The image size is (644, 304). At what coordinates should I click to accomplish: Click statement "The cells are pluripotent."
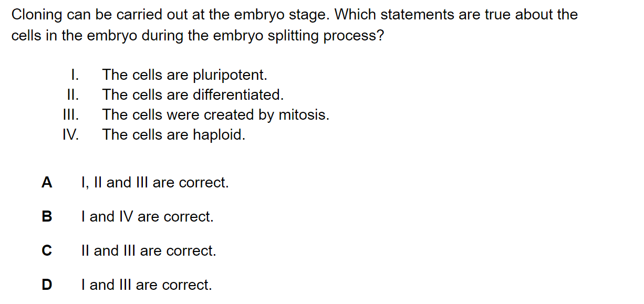[x=185, y=75]
